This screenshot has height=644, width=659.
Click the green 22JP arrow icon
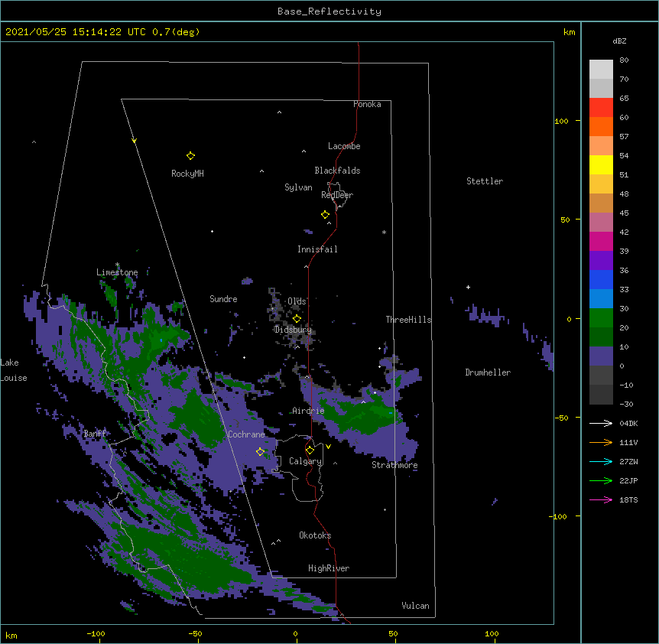601,480
